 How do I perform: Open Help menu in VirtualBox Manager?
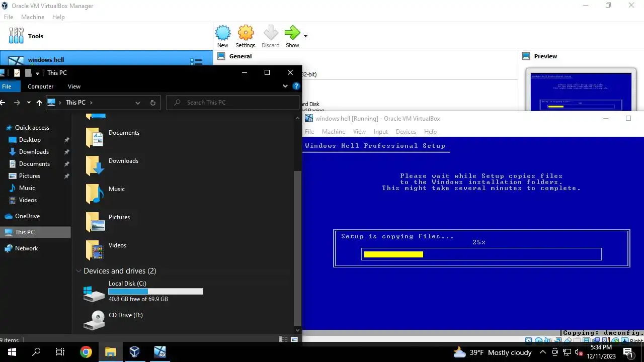coord(58,17)
